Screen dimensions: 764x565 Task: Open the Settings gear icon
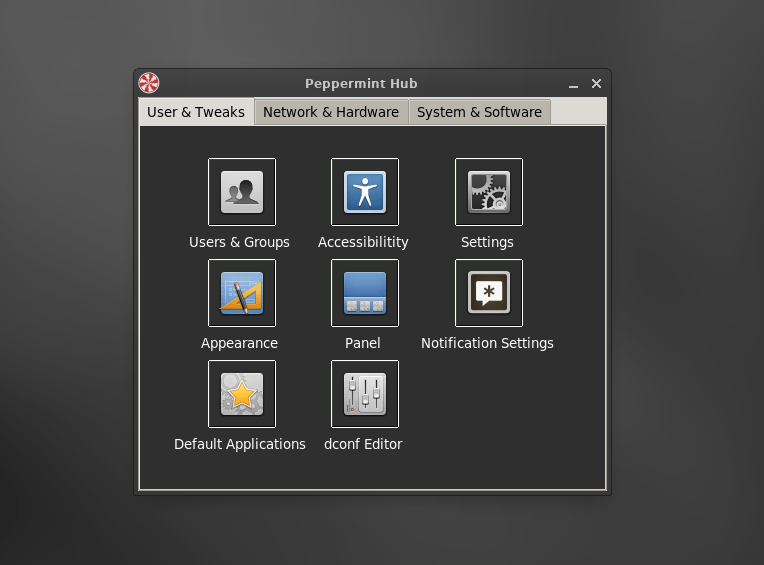(488, 192)
